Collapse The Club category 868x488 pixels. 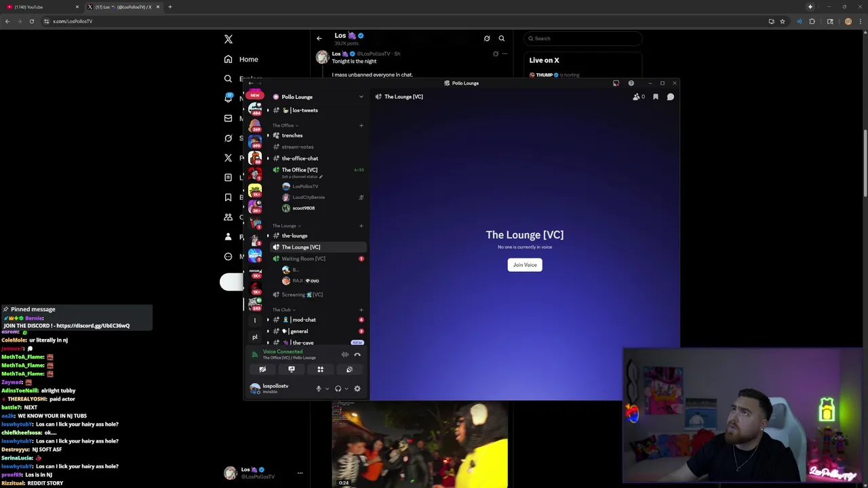(283, 310)
